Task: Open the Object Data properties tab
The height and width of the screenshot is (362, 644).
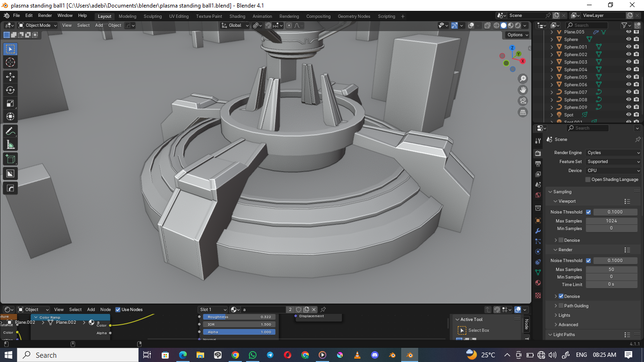Action: 538,272
